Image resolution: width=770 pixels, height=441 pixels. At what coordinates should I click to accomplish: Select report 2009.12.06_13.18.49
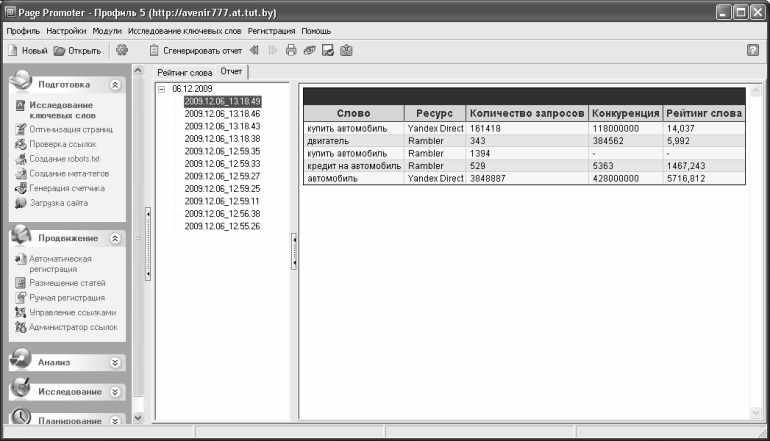pos(222,101)
